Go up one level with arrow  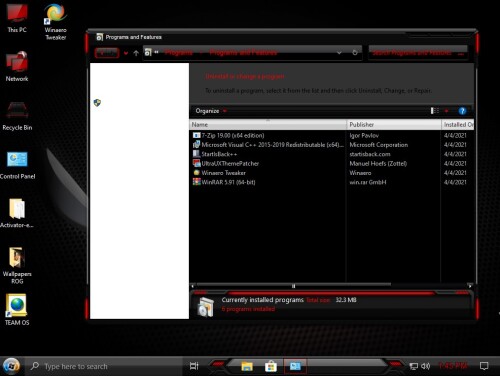[x=136, y=53]
